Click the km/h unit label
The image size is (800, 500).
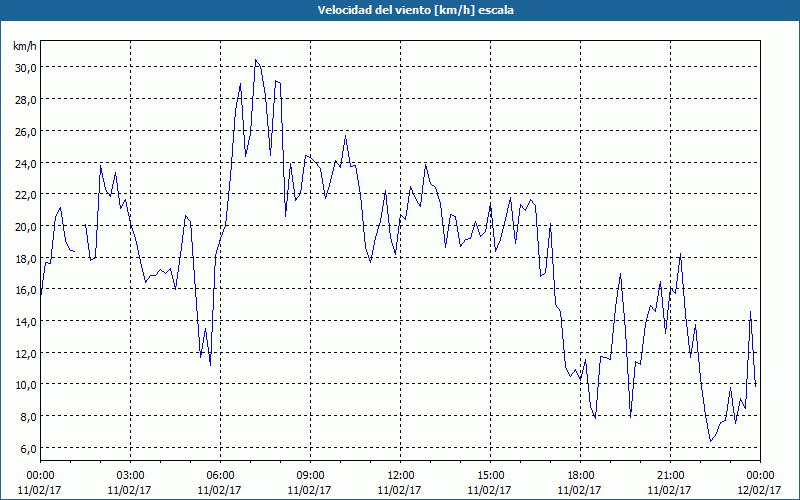[24, 46]
